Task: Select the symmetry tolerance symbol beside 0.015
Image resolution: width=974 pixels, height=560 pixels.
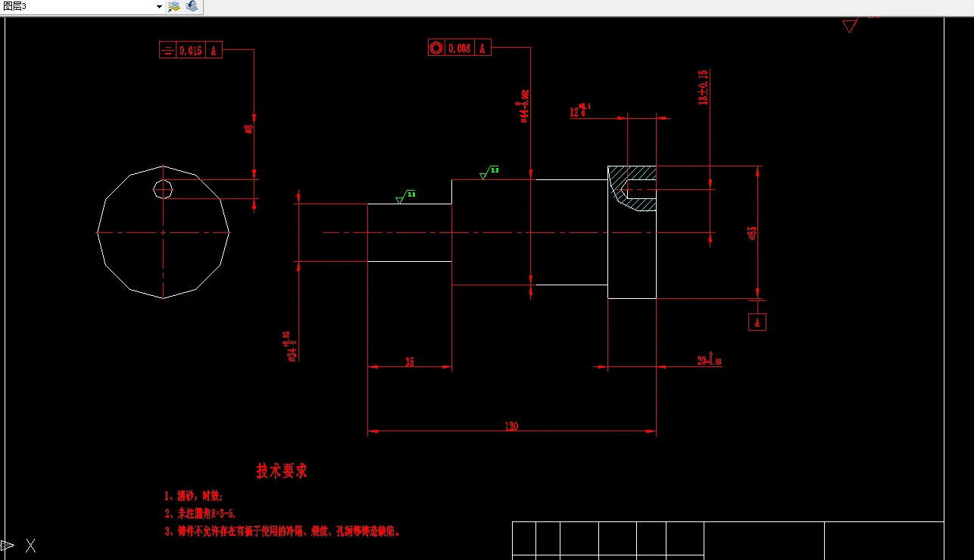Action: point(167,51)
